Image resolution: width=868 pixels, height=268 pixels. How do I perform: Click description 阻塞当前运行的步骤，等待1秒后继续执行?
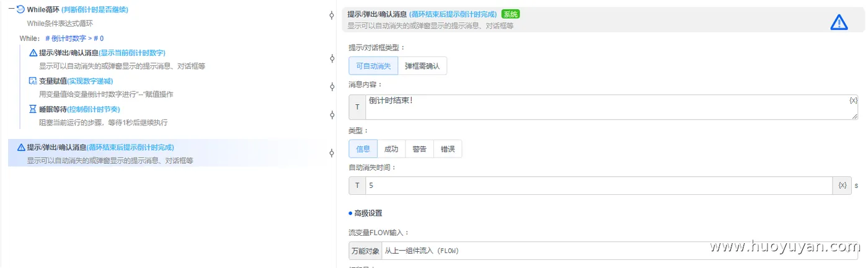pos(104,123)
